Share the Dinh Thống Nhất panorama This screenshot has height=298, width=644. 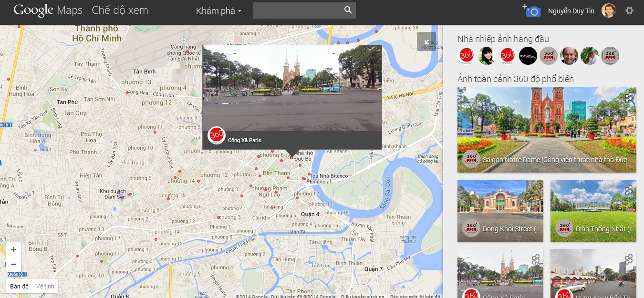click(629, 190)
